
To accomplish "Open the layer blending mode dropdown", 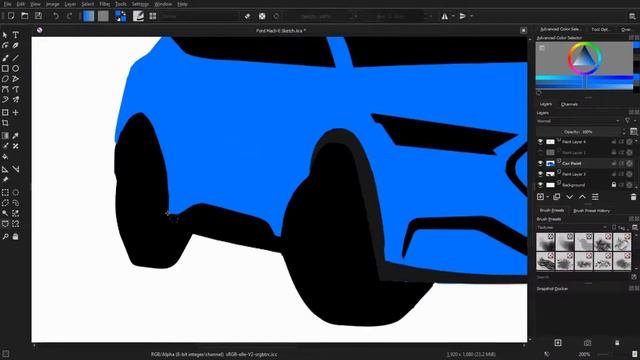I will point(579,121).
